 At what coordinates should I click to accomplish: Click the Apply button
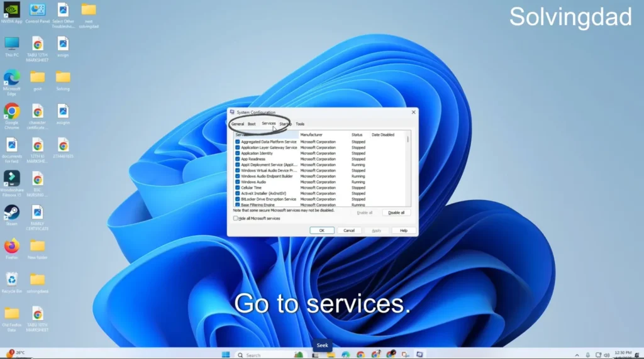(x=376, y=231)
